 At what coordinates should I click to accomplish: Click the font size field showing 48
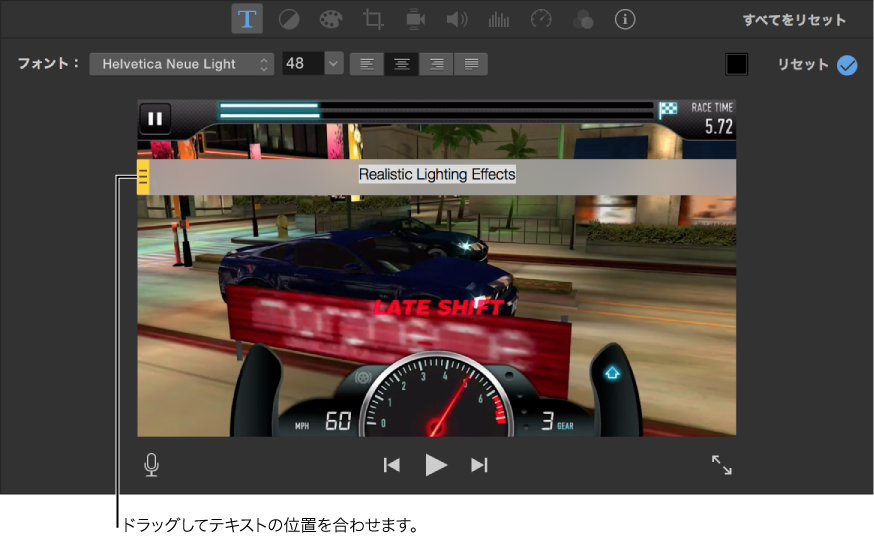pyautogui.click(x=303, y=64)
